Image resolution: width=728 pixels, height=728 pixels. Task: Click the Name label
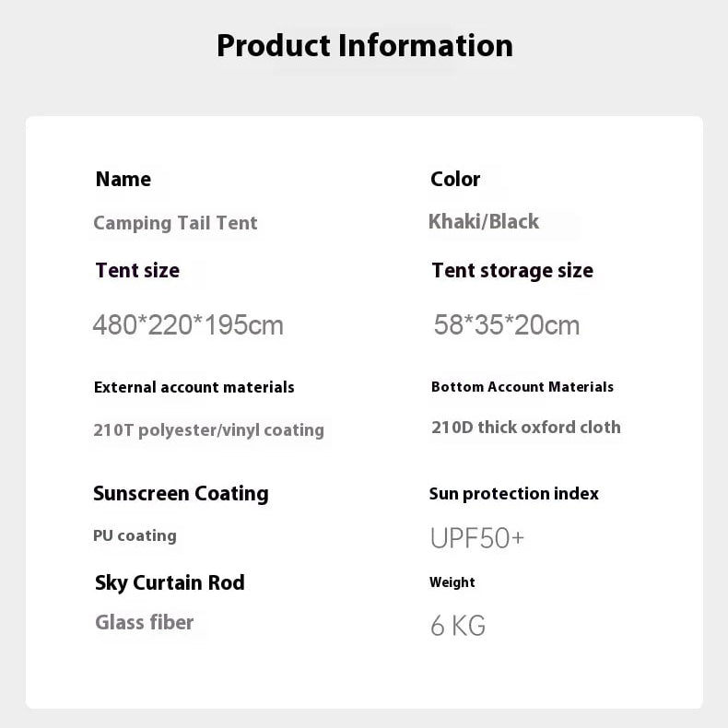coord(123,179)
